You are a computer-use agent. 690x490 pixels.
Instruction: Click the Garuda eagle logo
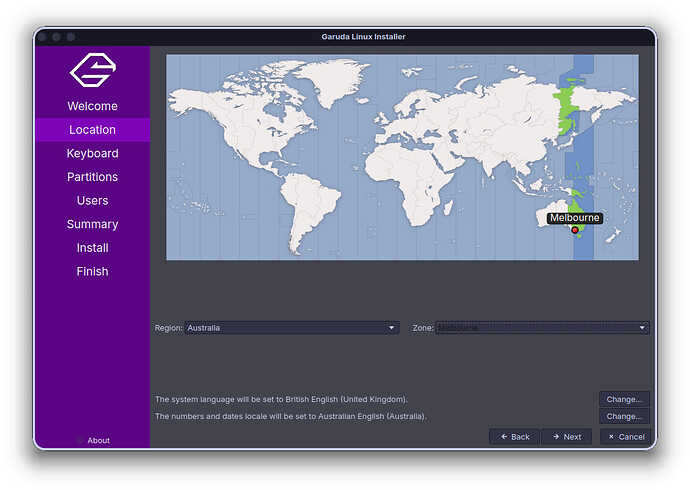(x=92, y=70)
